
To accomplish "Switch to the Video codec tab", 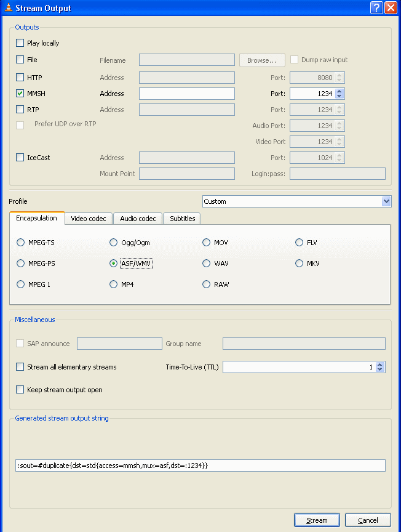I will tap(89, 219).
